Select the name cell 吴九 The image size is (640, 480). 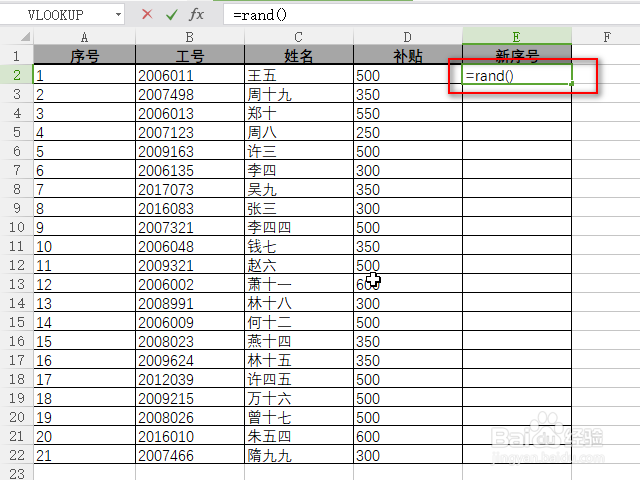click(x=299, y=189)
